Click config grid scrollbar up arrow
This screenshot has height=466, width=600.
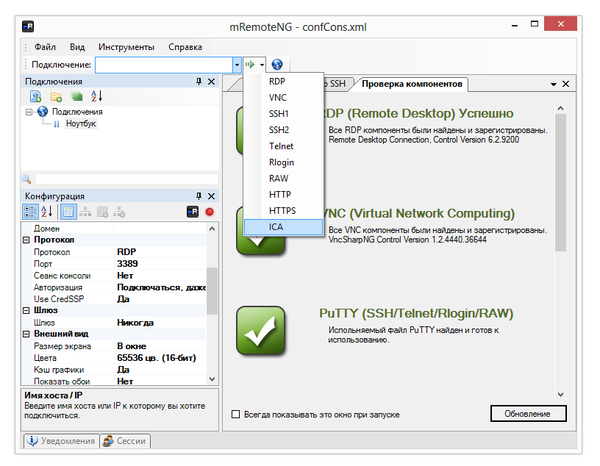[212, 229]
